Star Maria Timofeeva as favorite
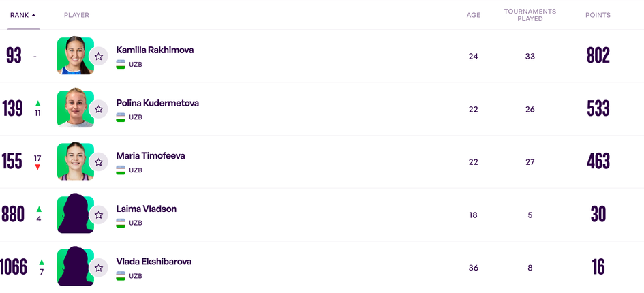 tap(99, 162)
